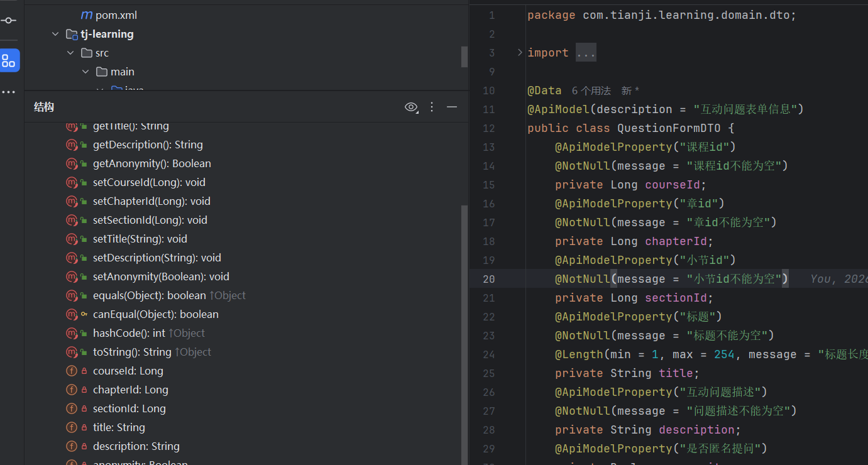The width and height of the screenshot is (868, 465).
Task: Click method icon of toString()
Action: tap(71, 352)
